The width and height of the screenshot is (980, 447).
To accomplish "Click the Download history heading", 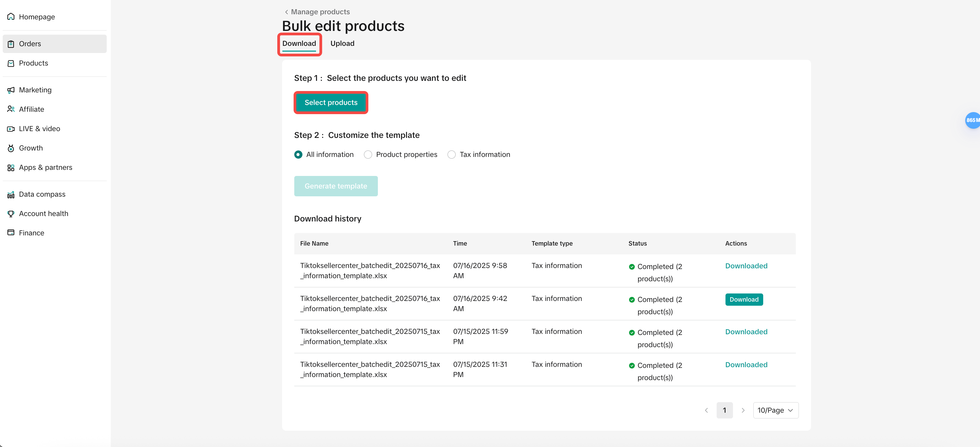I will click(x=328, y=218).
